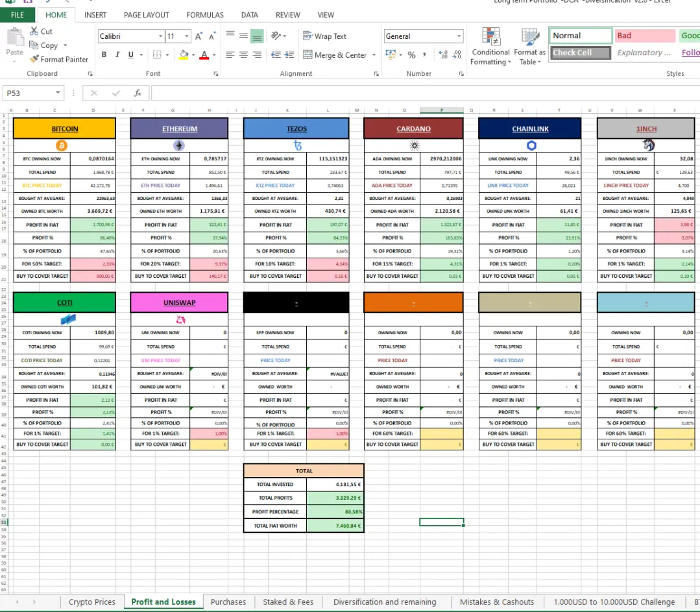
Task: Apply Comma Style format
Action: 424,55
